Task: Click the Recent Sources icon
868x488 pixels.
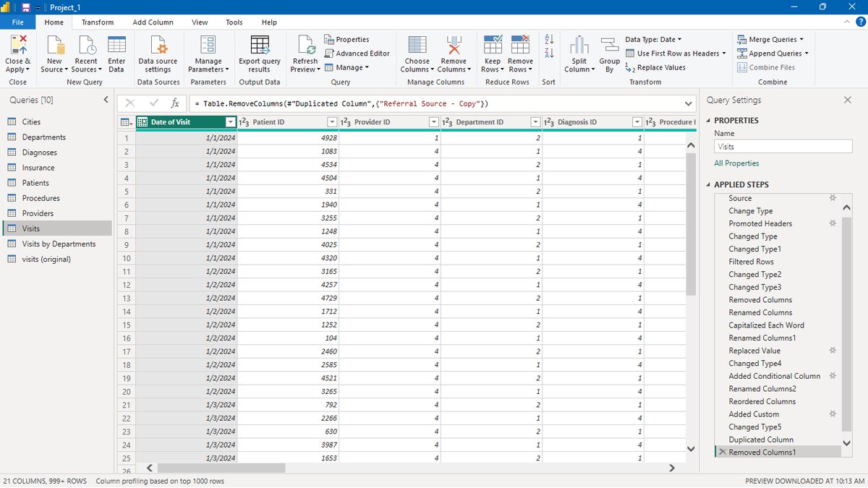Action: [x=86, y=45]
